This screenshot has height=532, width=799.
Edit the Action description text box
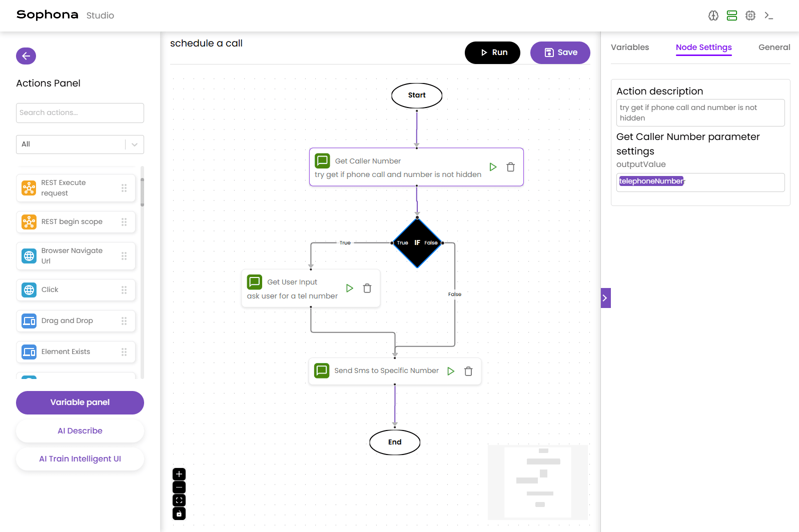click(x=700, y=113)
